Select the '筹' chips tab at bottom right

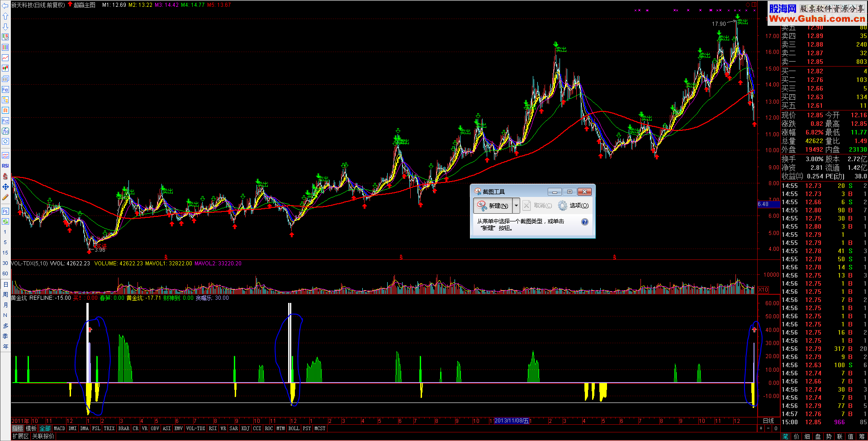861,436
